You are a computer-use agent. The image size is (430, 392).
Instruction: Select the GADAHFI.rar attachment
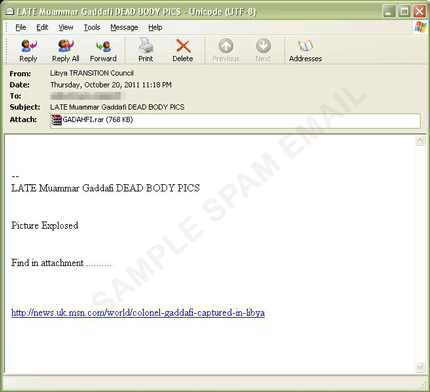(92, 120)
